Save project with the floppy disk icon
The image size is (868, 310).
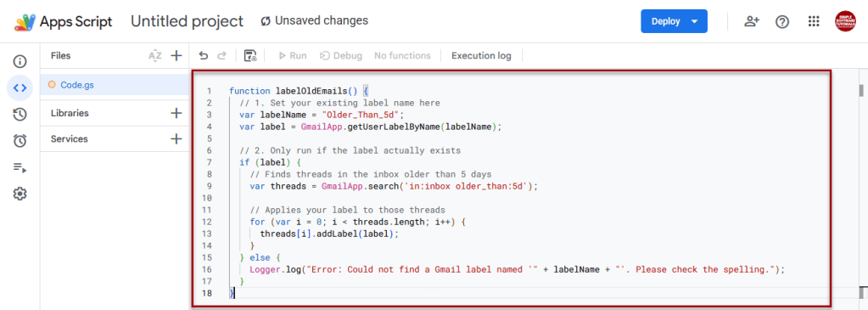click(250, 55)
